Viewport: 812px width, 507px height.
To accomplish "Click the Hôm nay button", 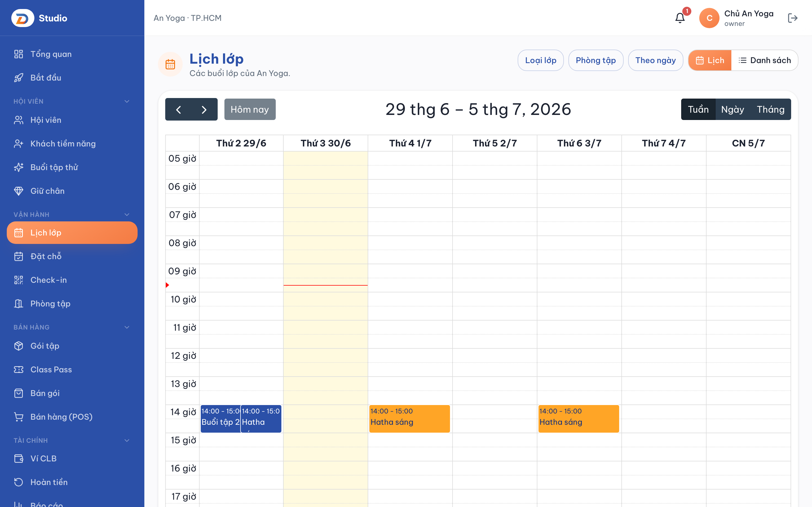I will click(250, 109).
